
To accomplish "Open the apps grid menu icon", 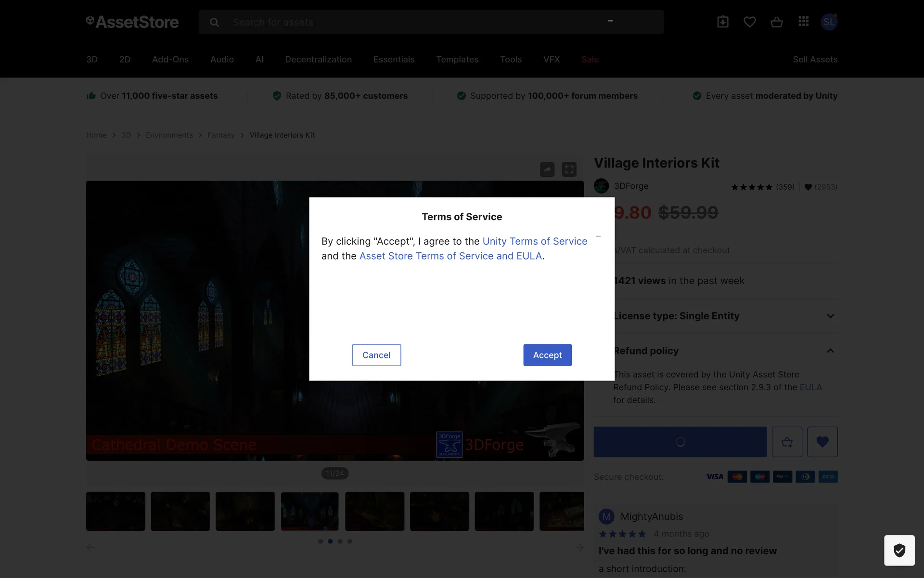I will click(x=803, y=22).
